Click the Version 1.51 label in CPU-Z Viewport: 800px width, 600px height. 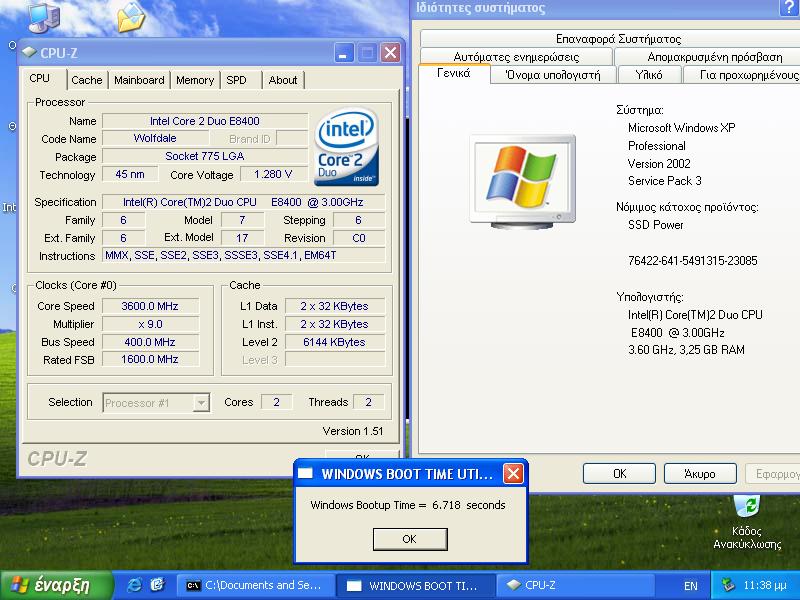click(353, 431)
